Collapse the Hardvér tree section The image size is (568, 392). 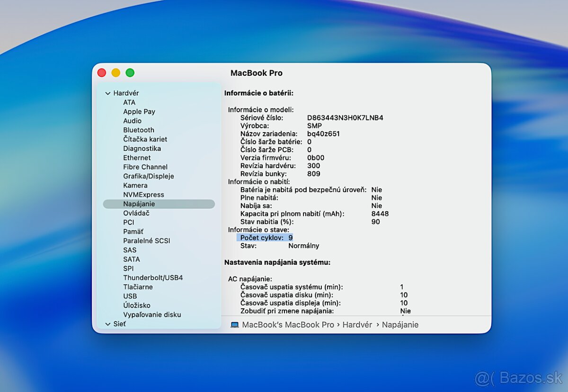pos(108,93)
